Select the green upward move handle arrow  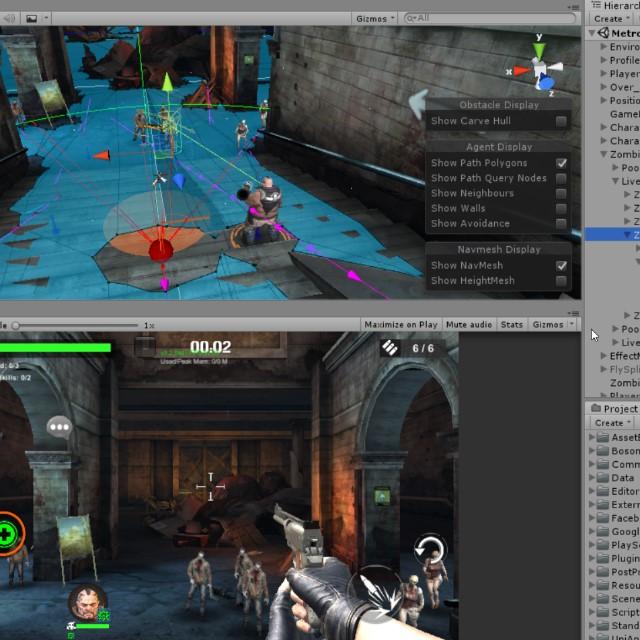pyautogui.click(x=167, y=81)
